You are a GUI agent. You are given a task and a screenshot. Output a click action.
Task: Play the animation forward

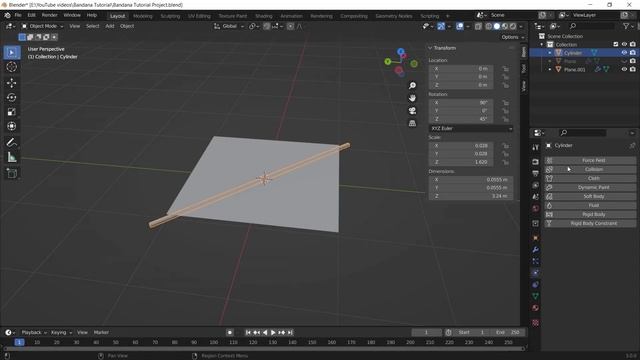coord(273,333)
